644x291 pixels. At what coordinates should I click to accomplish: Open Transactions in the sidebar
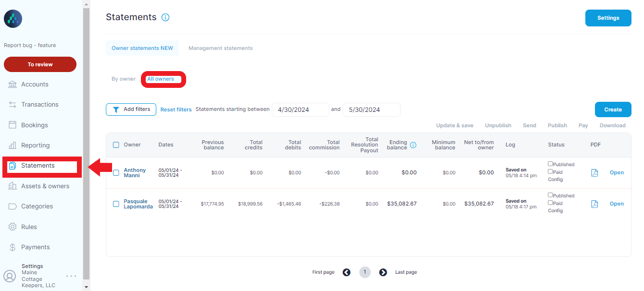40,104
